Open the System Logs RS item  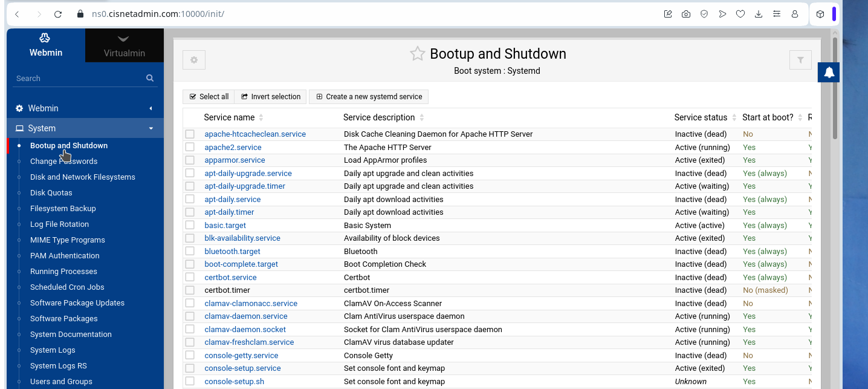pyautogui.click(x=59, y=366)
